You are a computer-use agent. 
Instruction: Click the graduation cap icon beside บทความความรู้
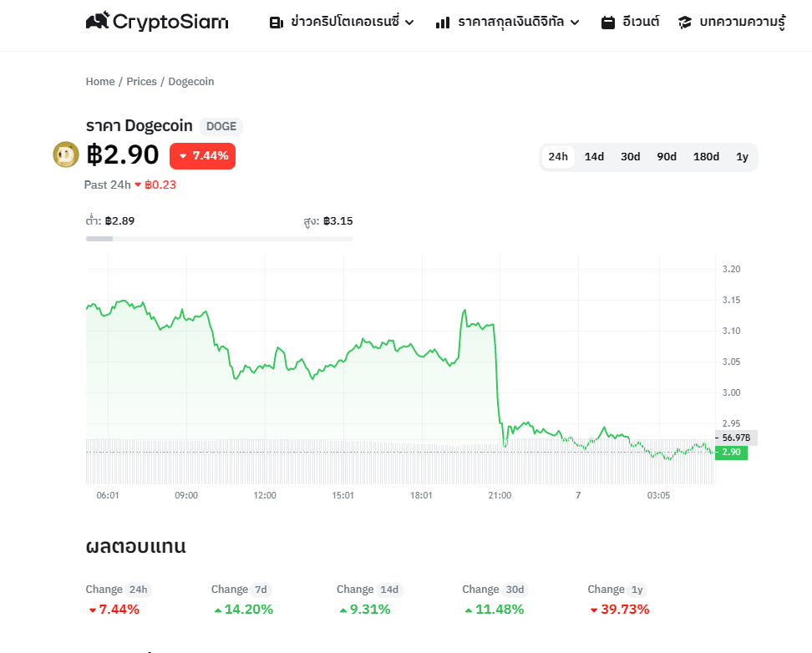pyautogui.click(x=685, y=23)
